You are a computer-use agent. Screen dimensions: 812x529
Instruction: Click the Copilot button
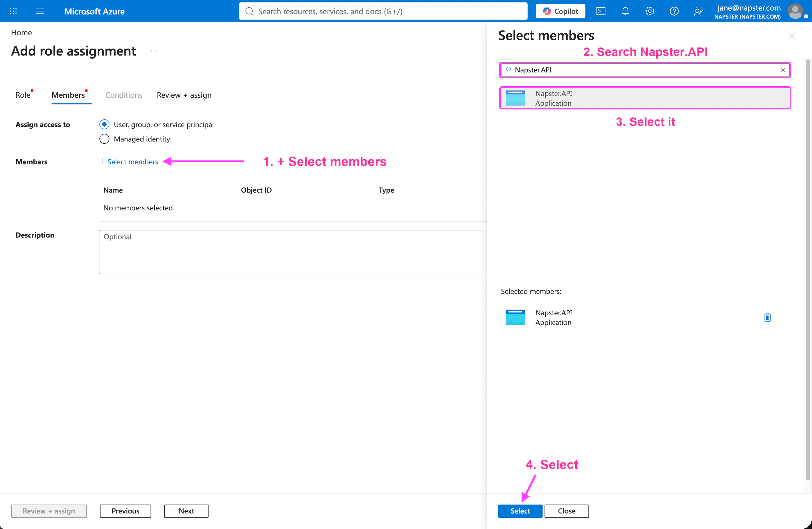tap(560, 11)
